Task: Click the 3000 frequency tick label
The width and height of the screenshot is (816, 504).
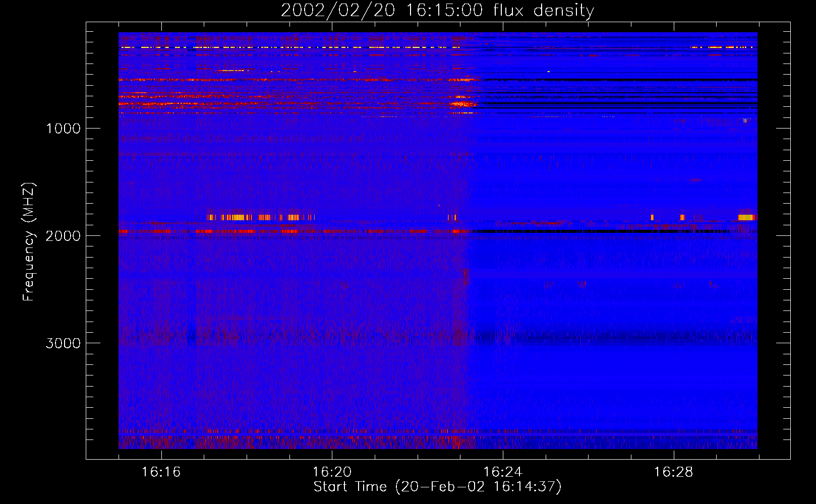Action: point(63,343)
